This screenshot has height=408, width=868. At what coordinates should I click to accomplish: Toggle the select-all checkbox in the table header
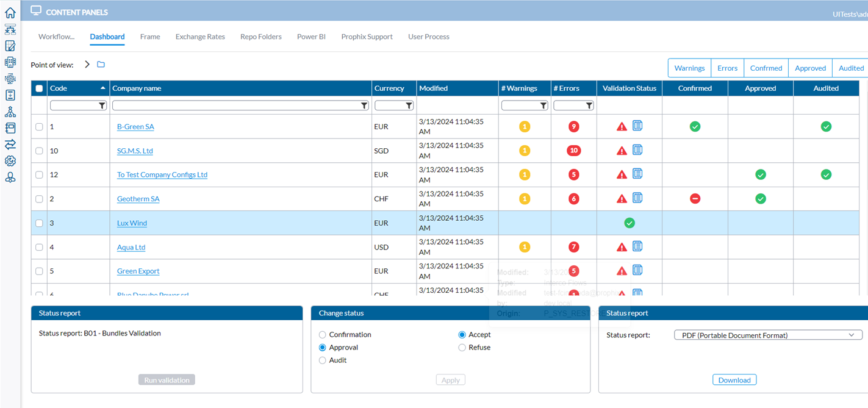pos(39,88)
